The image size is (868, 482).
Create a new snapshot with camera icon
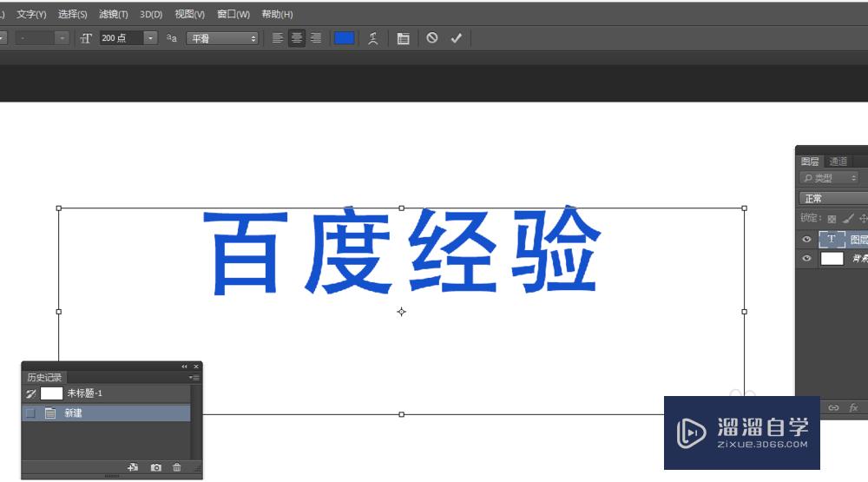[156, 467]
